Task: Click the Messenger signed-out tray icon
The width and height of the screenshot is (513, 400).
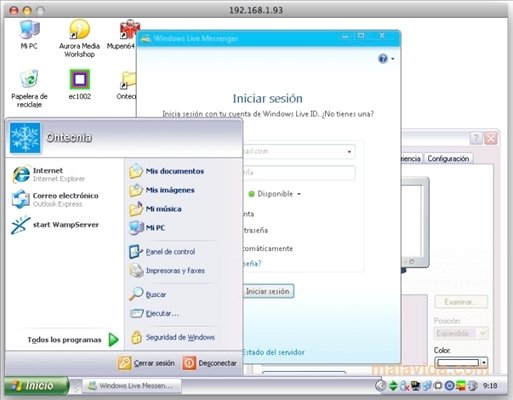Action: click(x=404, y=386)
